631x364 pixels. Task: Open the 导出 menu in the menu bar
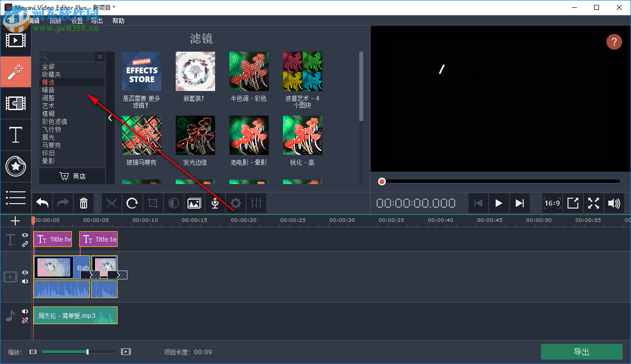[96, 21]
